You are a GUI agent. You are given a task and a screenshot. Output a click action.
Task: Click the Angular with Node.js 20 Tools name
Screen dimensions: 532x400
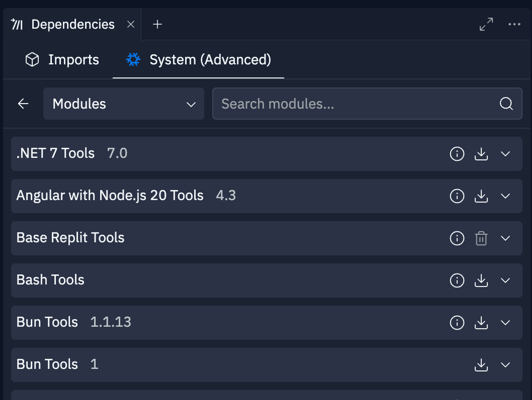[x=110, y=195]
